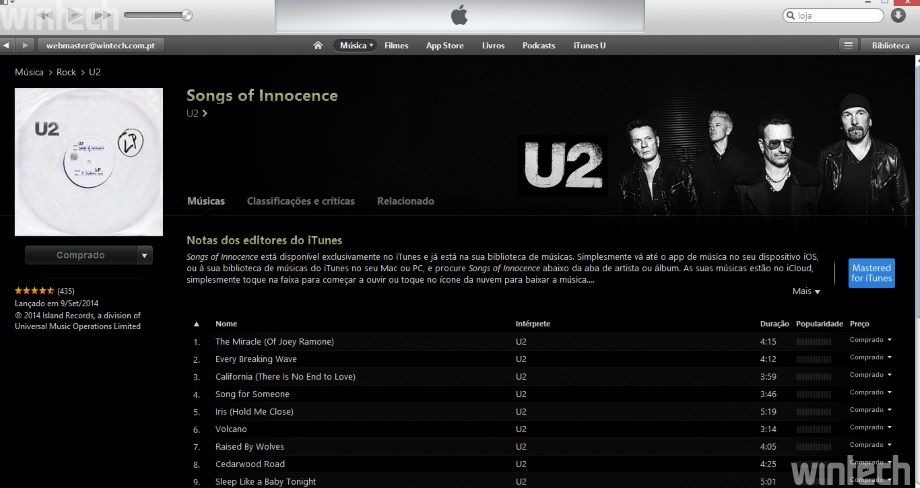Expand editor notes with Mais

coord(806,291)
